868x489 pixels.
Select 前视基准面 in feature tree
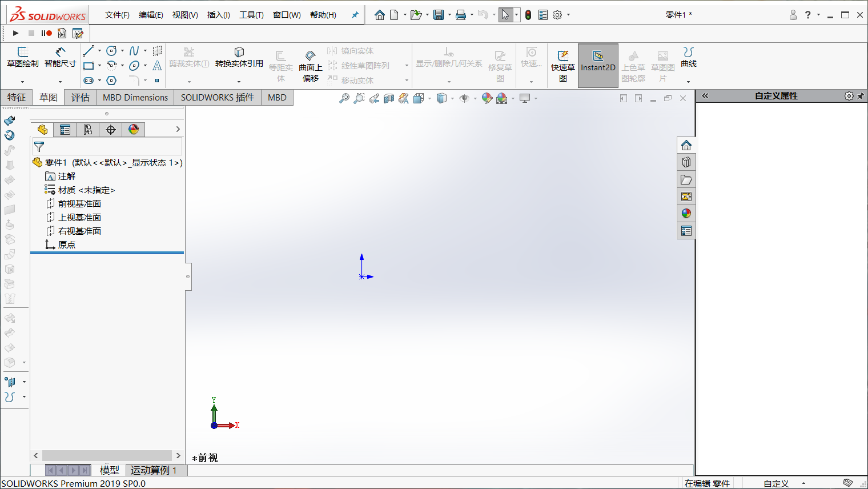click(79, 204)
